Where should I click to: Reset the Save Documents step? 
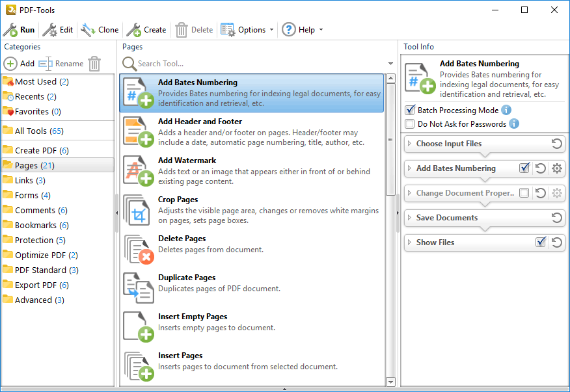point(556,218)
